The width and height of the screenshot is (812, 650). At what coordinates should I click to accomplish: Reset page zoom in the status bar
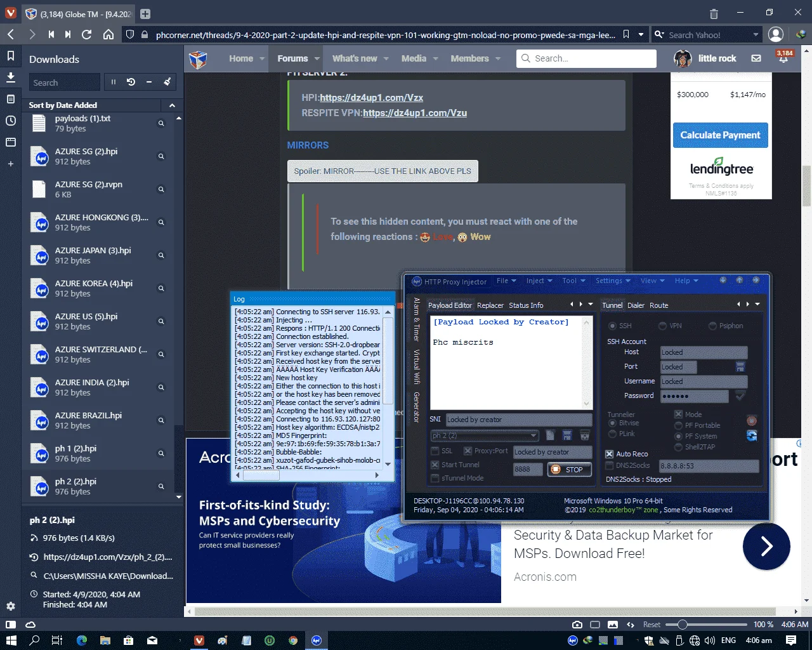(652, 625)
